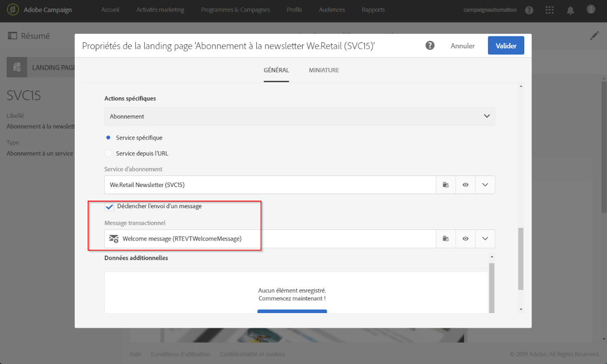Image resolution: width=607 pixels, height=364 pixels.
Task: Click the dialog vertical scrollbar thumb
Action: click(x=521, y=259)
